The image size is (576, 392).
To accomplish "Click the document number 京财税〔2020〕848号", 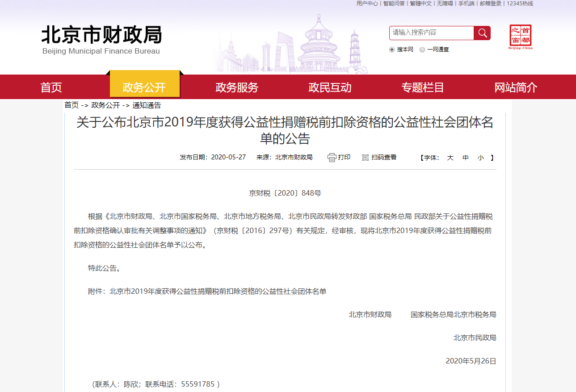I will pyautogui.click(x=285, y=193).
